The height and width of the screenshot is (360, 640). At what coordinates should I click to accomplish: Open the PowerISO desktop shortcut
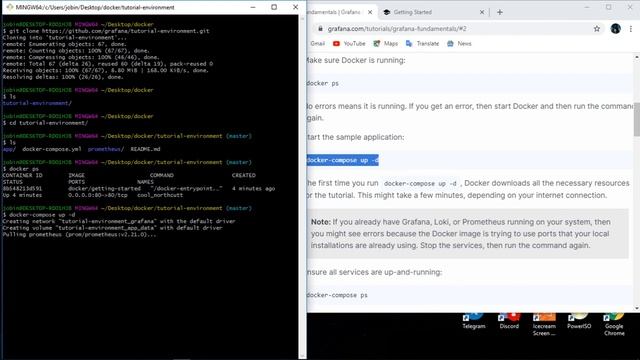pos(579,321)
